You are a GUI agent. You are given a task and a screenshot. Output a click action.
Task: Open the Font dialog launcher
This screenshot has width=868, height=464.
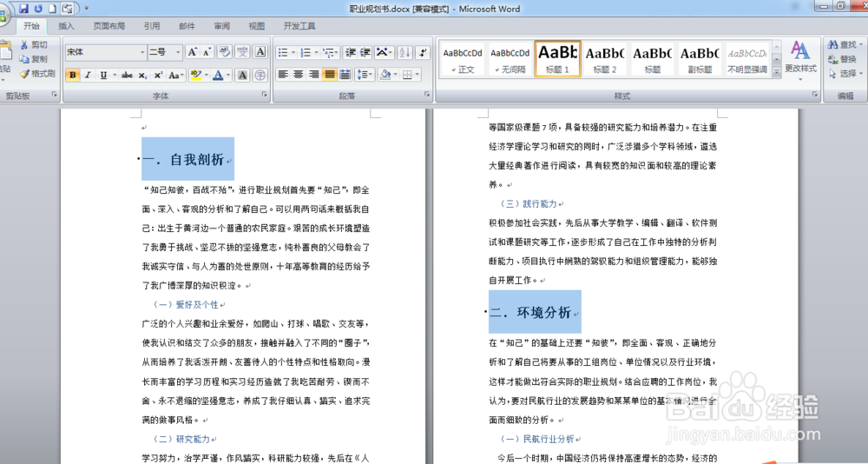[x=264, y=95]
